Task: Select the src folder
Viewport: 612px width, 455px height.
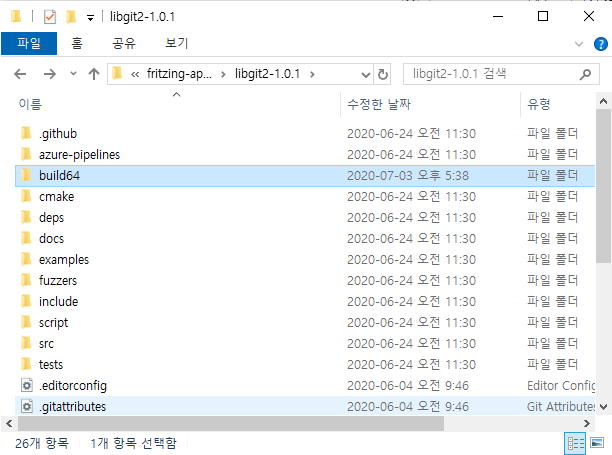Action: point(305,344)
